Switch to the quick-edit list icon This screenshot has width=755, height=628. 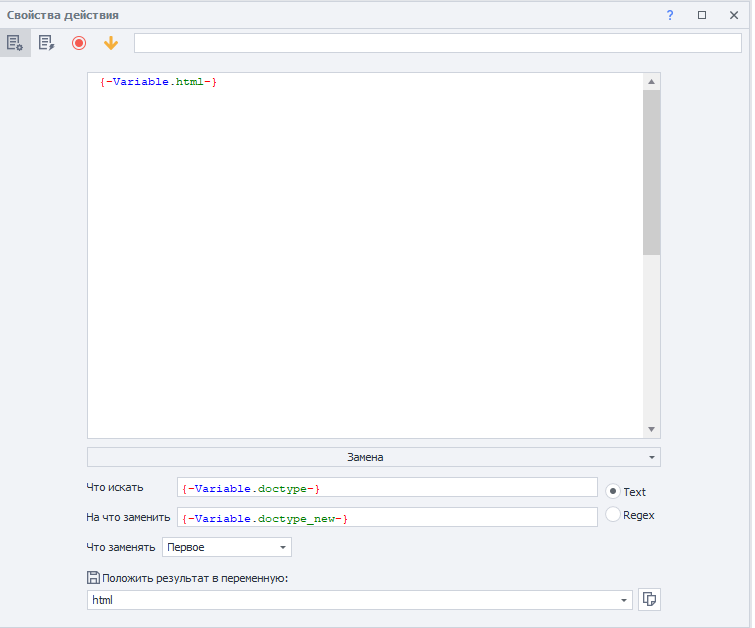(x=47, y=43)
